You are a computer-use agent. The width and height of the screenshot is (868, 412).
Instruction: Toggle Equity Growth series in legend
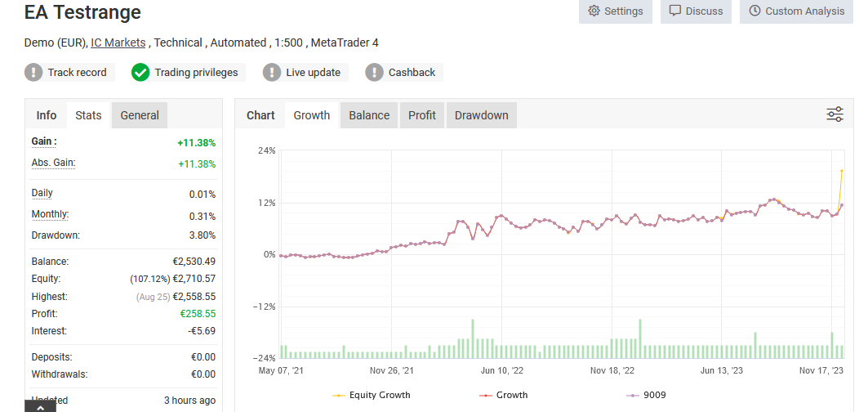point(372,395)
